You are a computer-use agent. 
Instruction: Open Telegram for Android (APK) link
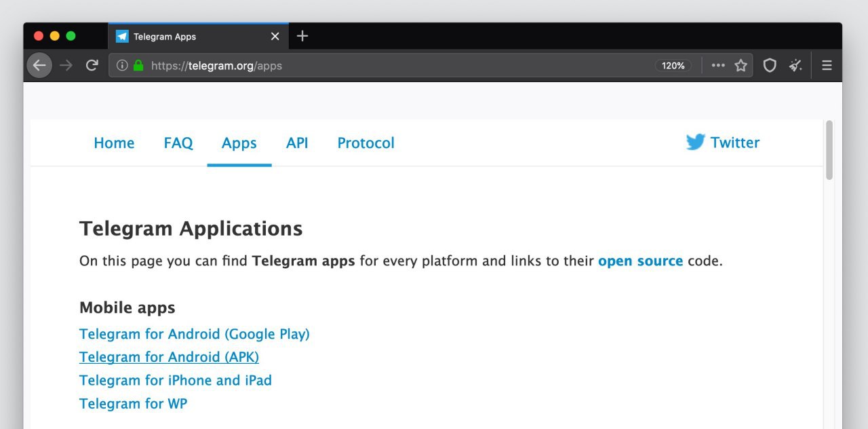coord(169,357)
